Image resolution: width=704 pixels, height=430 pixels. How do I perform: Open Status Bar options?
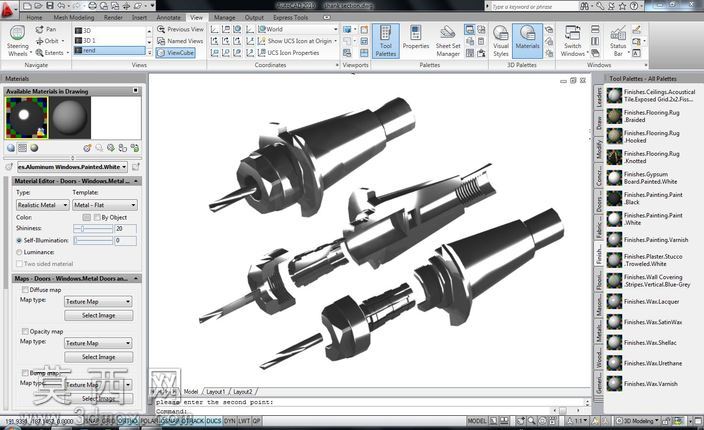618,41
